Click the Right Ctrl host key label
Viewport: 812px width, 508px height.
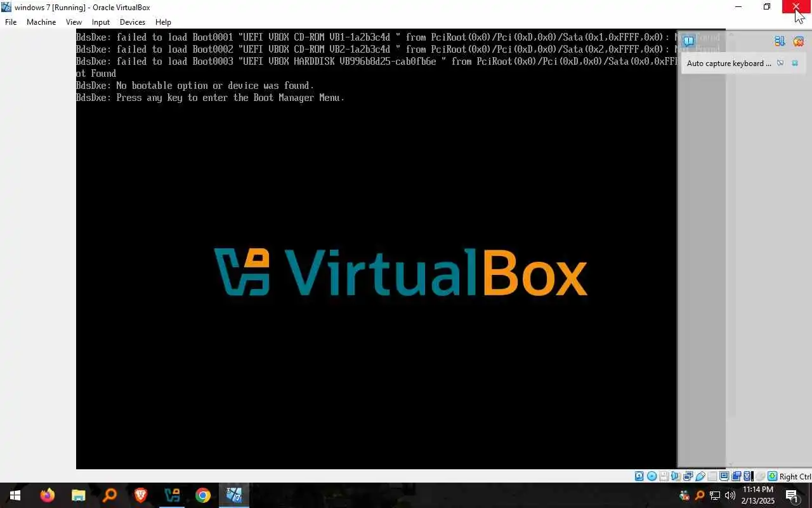pyautogui.click(x=796, y=476)
